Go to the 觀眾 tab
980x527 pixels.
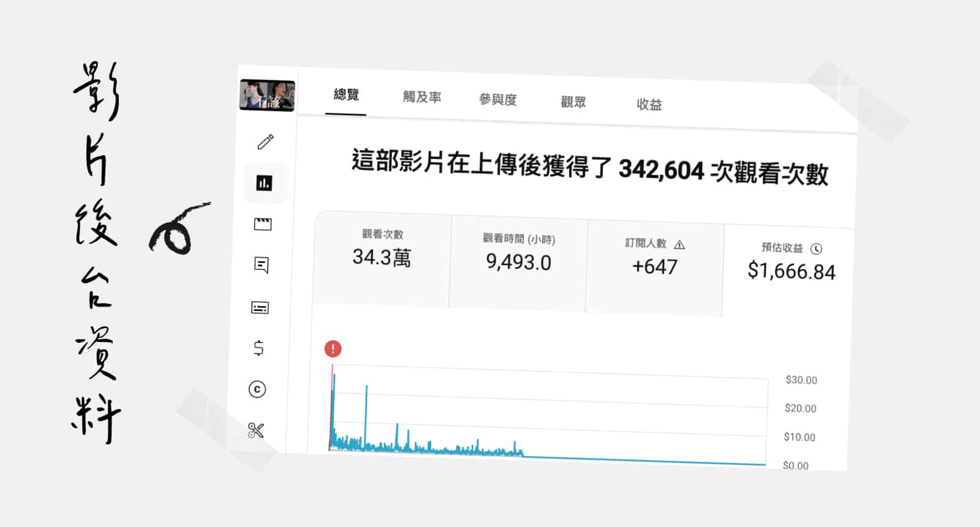pyautogui.click(x=573, y=102)
